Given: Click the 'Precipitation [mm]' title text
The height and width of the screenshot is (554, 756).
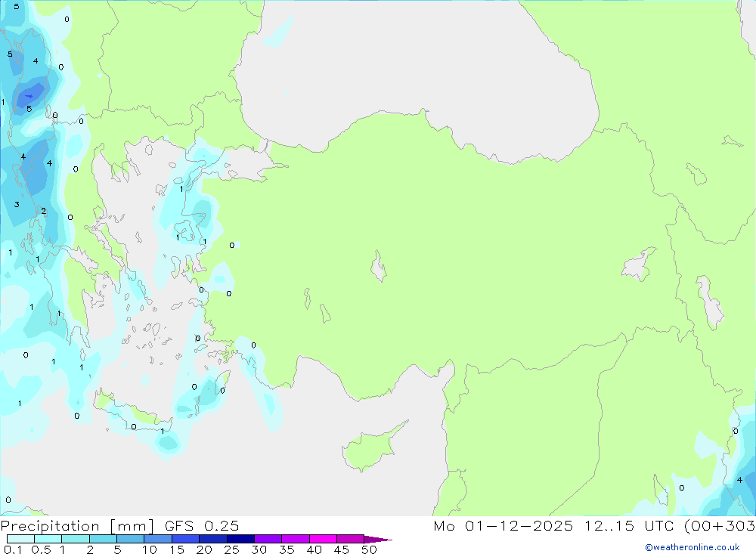Looking at the screenshot, I should pyautogui.click(x=78, y=526).
